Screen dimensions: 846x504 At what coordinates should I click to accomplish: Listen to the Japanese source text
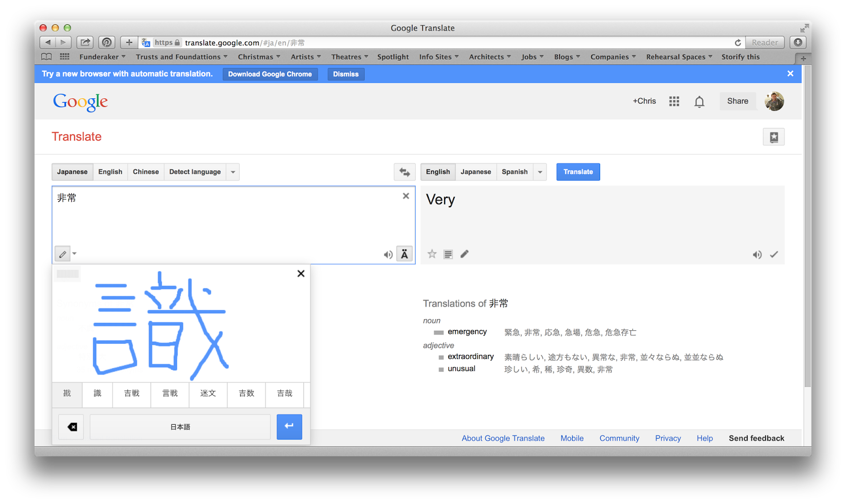click(x=388, y=255)
